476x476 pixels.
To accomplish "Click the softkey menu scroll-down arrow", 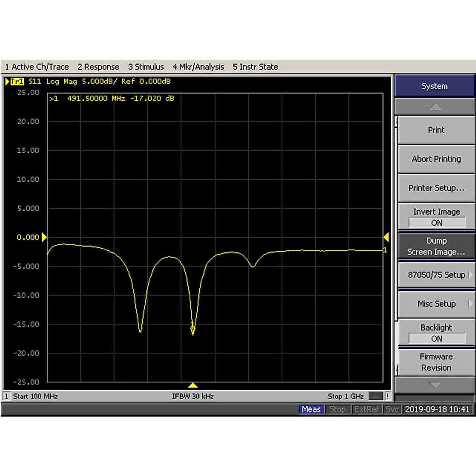I will [435, 385].
